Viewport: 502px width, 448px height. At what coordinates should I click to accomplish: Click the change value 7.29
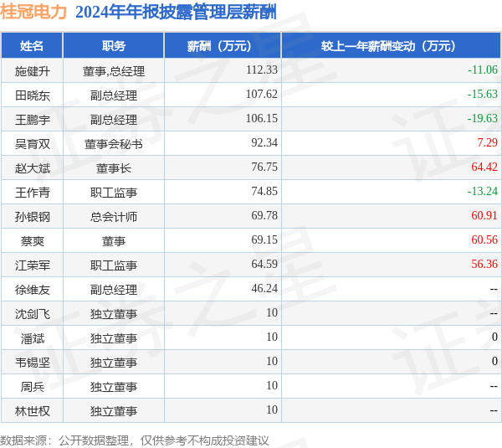(487, 142)
